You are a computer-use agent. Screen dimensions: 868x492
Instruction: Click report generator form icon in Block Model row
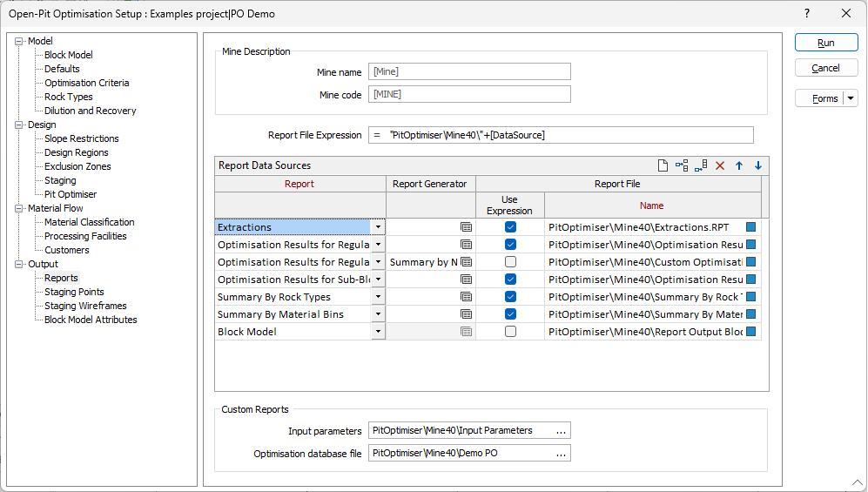466,332
